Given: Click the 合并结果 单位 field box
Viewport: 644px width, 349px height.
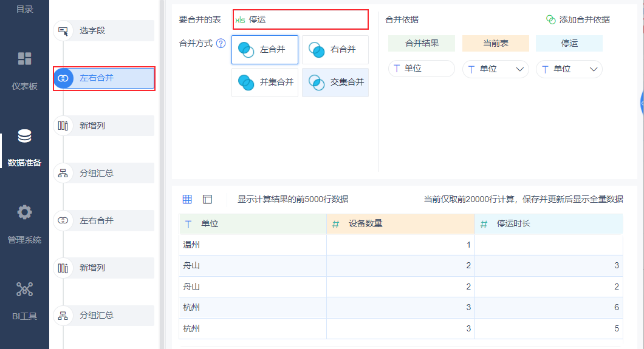Looking at the screenshot, I should (422, 69).
